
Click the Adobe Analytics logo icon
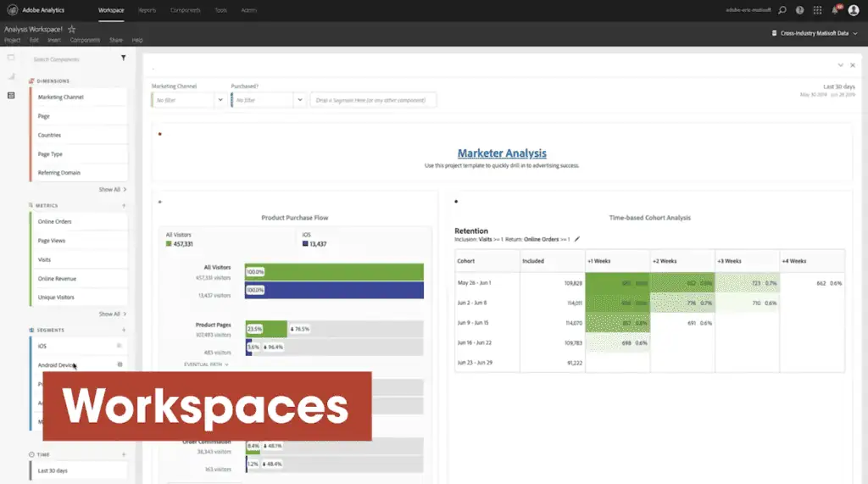pyautogui.click(x=12, y=10)
